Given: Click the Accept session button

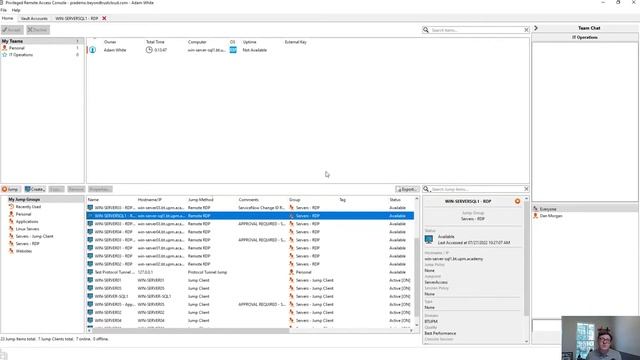Looking at the screenshot, I should [12, 30].
